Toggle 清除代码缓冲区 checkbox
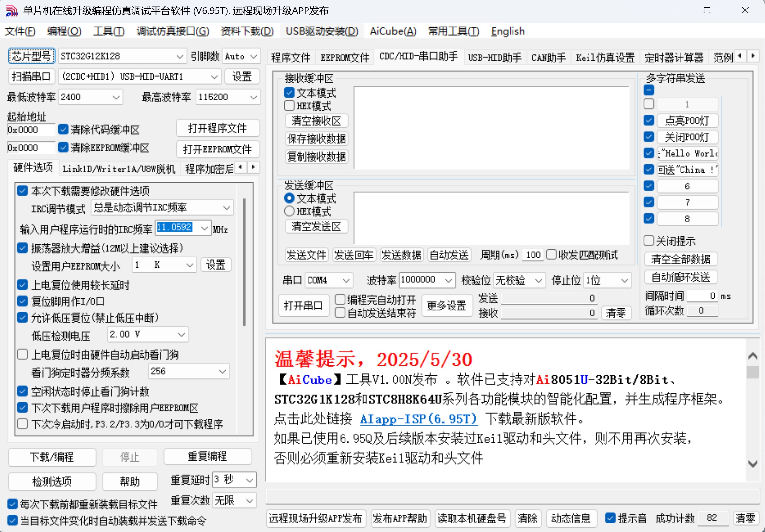The width and height of the screenshot is (765, 532). click(63, 129)
